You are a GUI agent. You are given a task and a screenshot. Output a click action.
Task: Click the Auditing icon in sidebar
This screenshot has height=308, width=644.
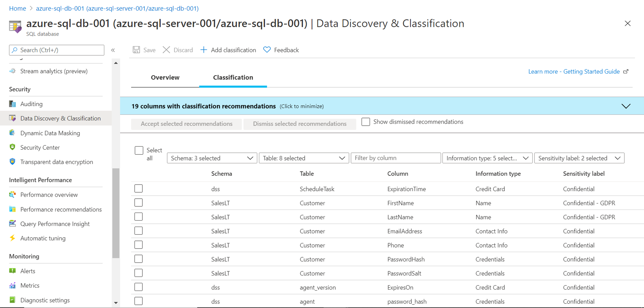[13, 104]
